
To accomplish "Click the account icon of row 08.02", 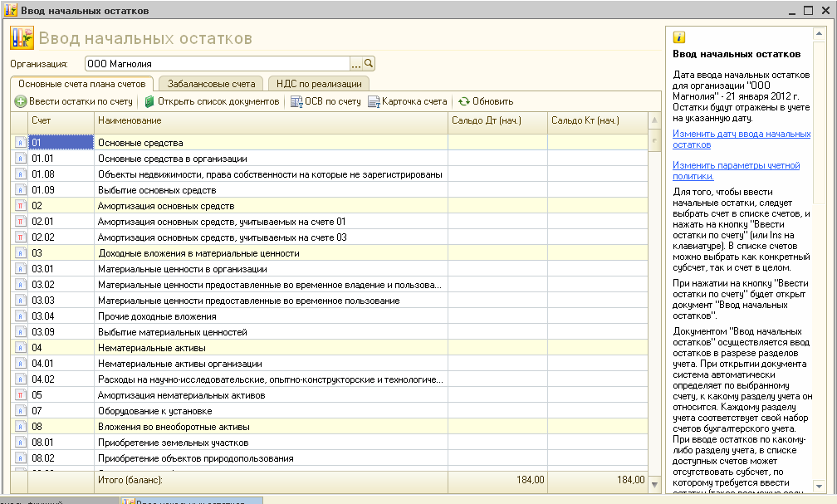I will click(x=20, y=458).
